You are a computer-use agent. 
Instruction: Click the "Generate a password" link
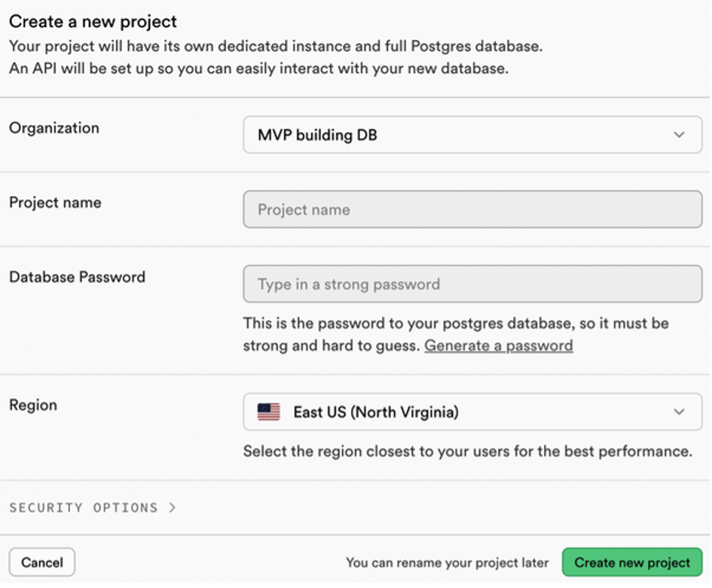pyautogui.click(x=499, y=345)
